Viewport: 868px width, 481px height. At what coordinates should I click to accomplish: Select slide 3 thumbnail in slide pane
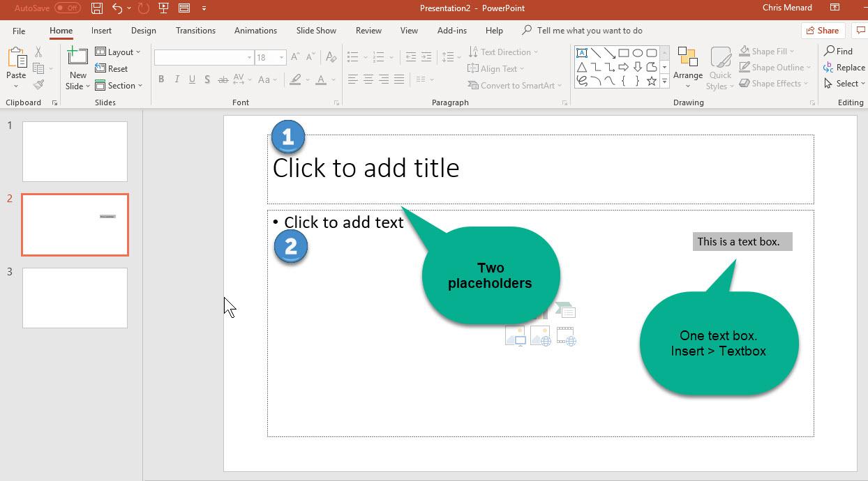tap(75, 298)
